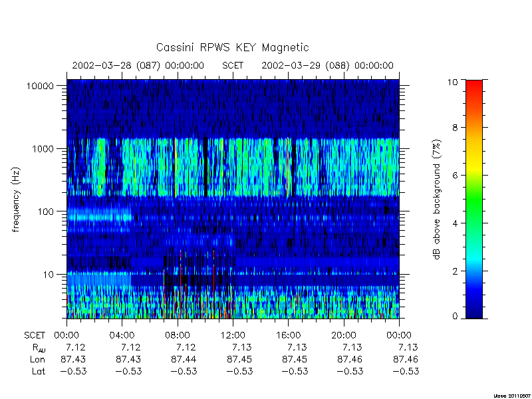Screen dimensions: 532x399
Task: Click the bright 100 Hz band before 04:00 in spectrogram
Action: [98, 215]
